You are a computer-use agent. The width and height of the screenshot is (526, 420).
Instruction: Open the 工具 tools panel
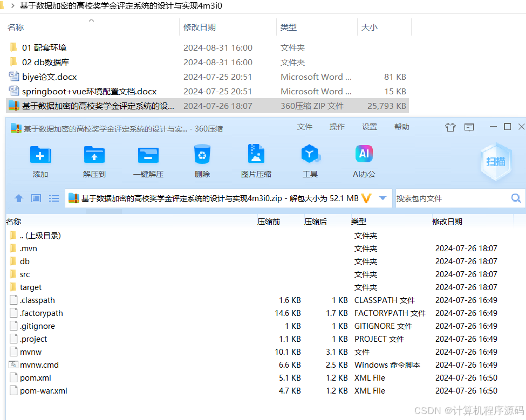(x=310, y=160)
